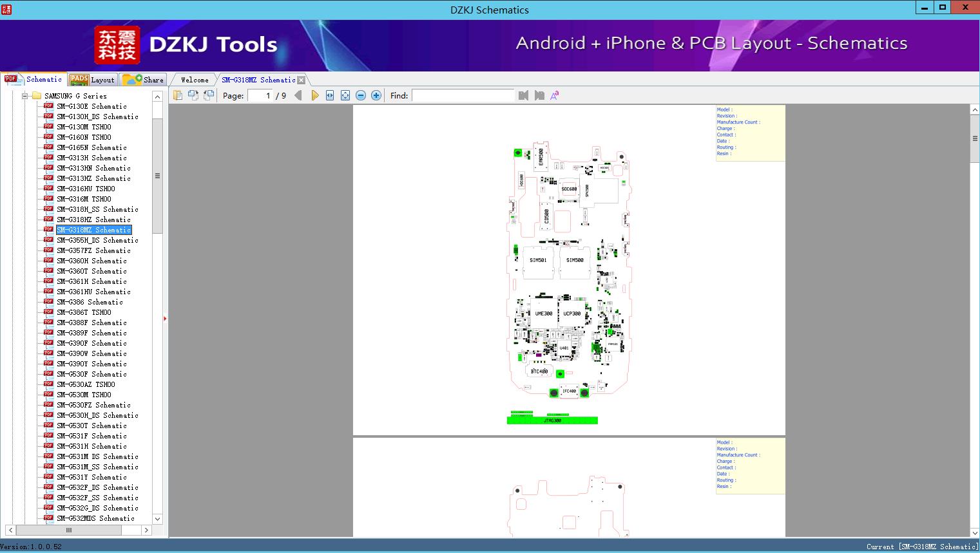Zoom out with the minus icon

tap(361, 95)
